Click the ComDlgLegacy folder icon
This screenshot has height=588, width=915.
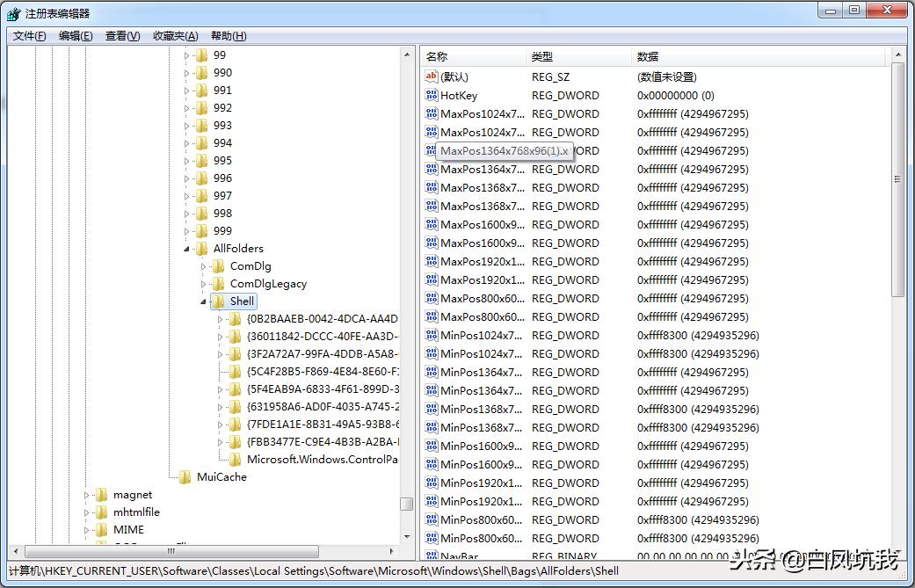219,283
